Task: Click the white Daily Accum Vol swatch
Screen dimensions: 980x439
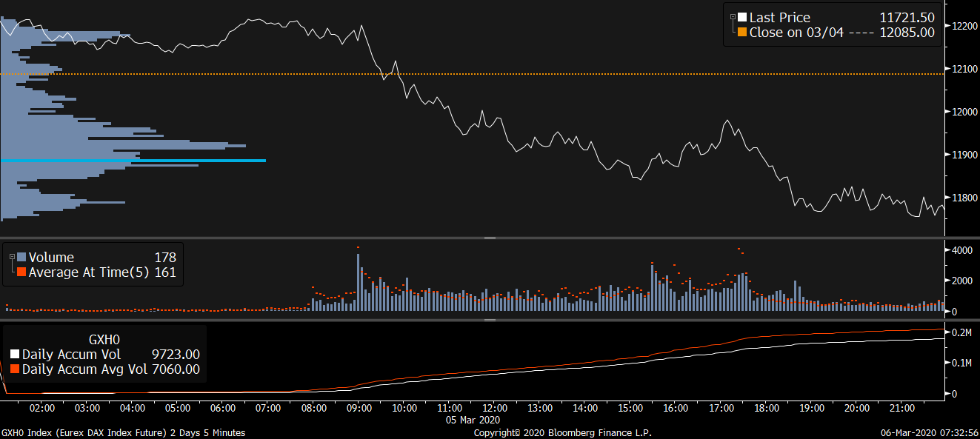Action: (16, 355)
